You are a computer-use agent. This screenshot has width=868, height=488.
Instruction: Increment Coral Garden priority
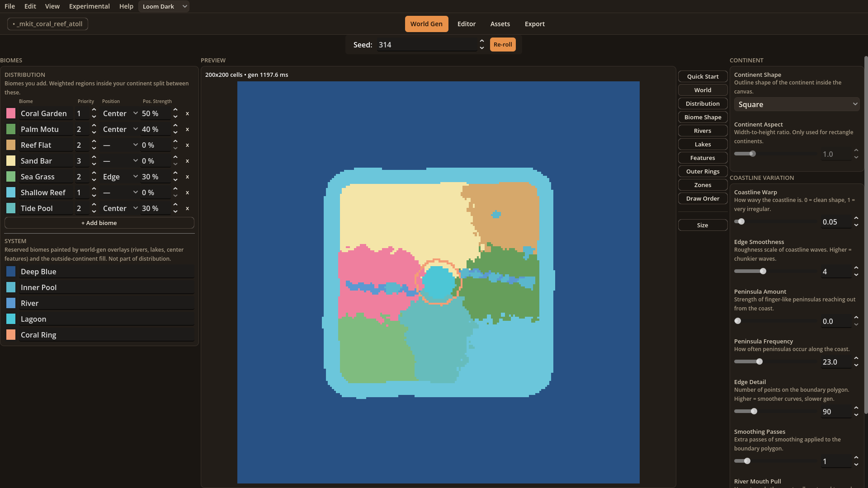point(94,110)
